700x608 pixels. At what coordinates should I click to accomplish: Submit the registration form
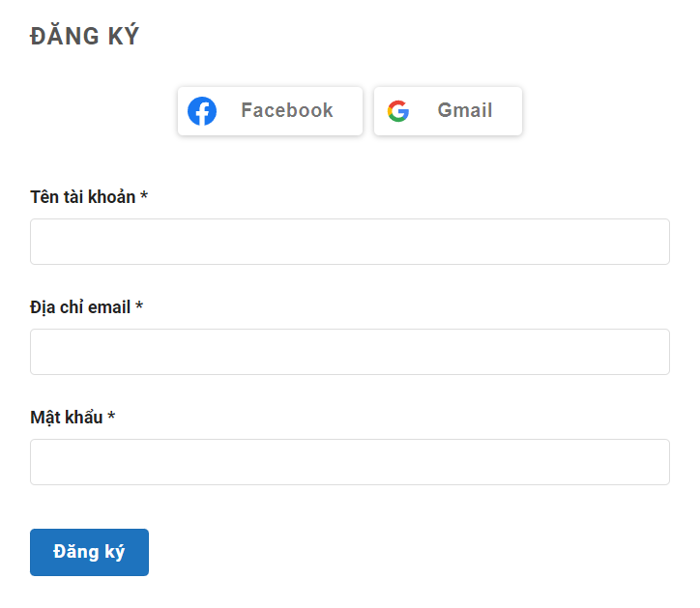(x=89, y=552)
